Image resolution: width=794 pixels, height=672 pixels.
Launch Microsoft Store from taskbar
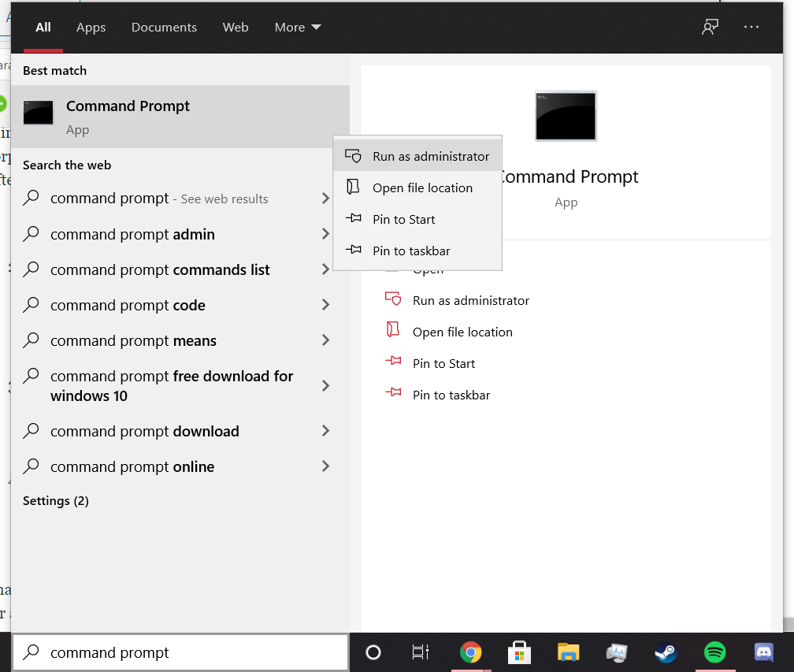pos(519,652)
